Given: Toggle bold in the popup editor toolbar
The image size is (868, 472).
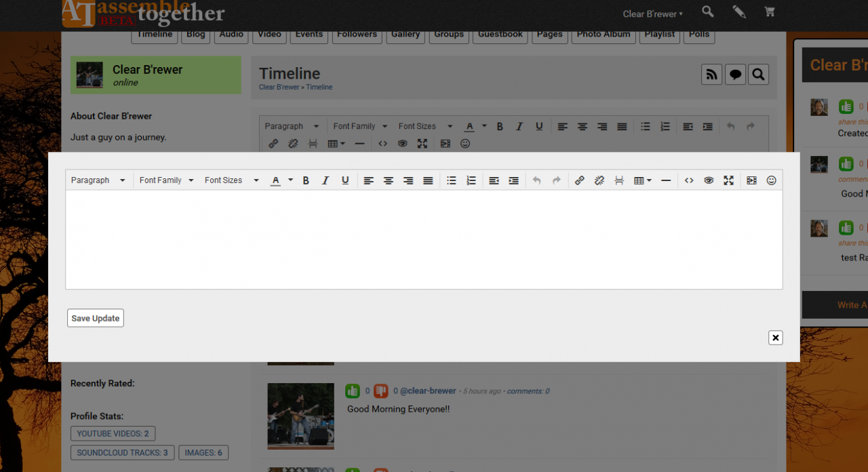Looking at the screenshot, I should (x=306, y=180).
